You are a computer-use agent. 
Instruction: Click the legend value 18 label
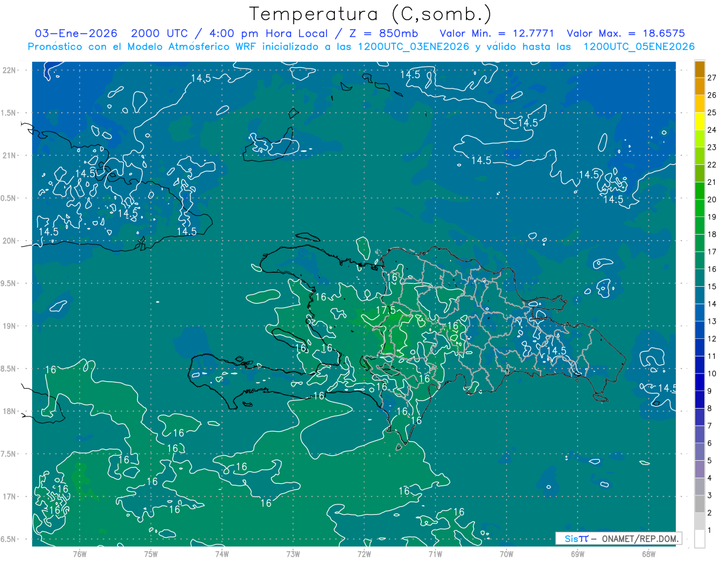712,234
